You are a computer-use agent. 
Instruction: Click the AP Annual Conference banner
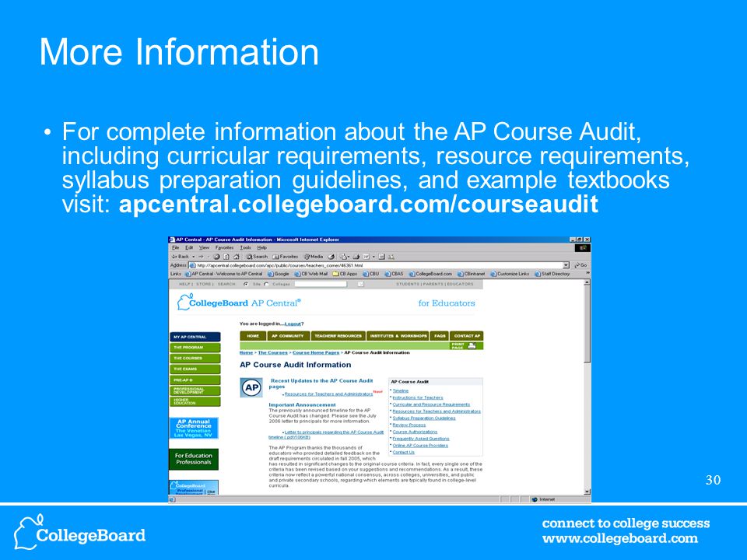pyautogui.click(x=194, y=428)
